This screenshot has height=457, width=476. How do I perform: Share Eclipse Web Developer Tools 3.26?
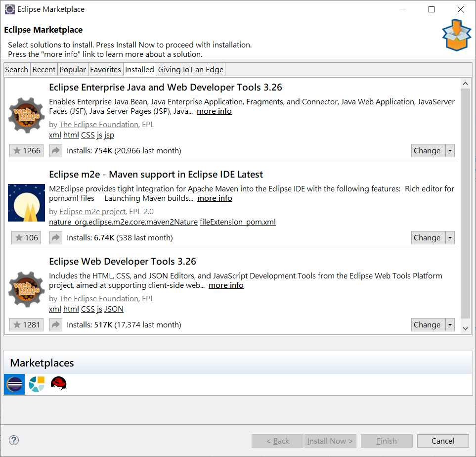click(x=56, y=325)
